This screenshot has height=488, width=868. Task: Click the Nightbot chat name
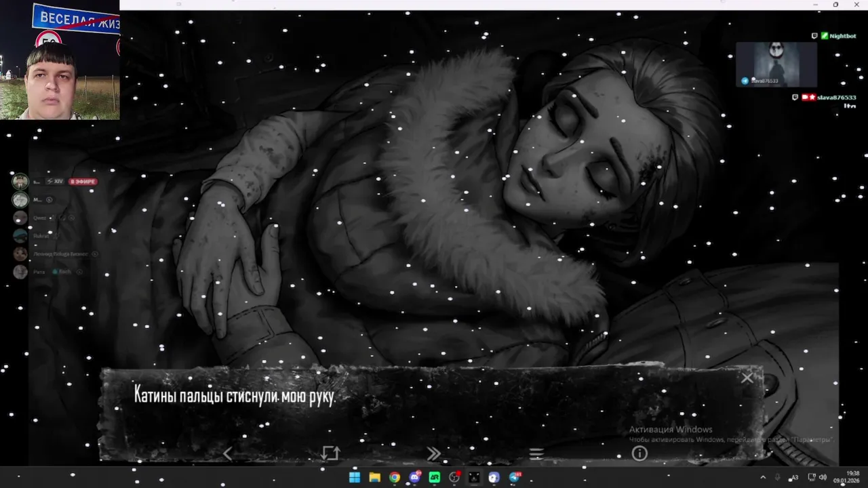coord(843,36)
